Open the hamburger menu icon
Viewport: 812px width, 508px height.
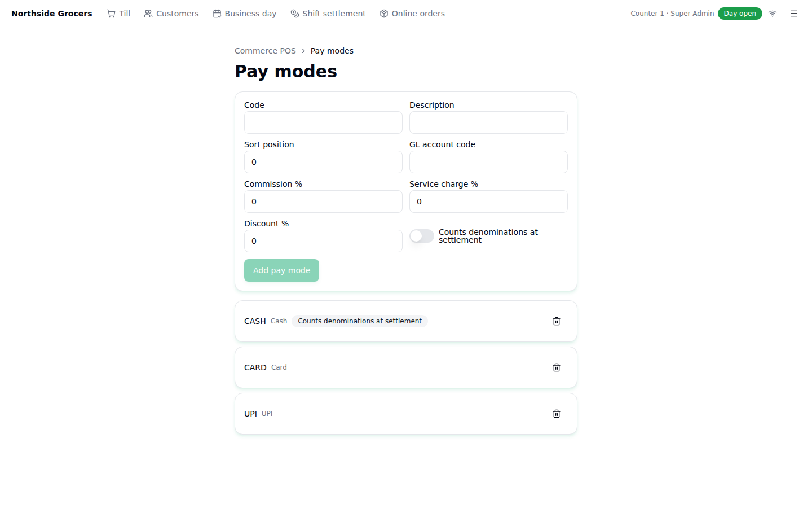794,14
